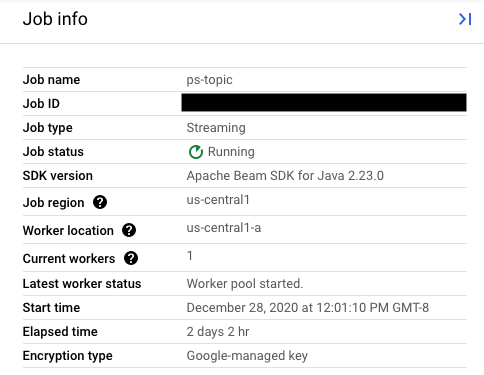
Task: Click the Latest worker status label
Action: click(x=82, y=284)
